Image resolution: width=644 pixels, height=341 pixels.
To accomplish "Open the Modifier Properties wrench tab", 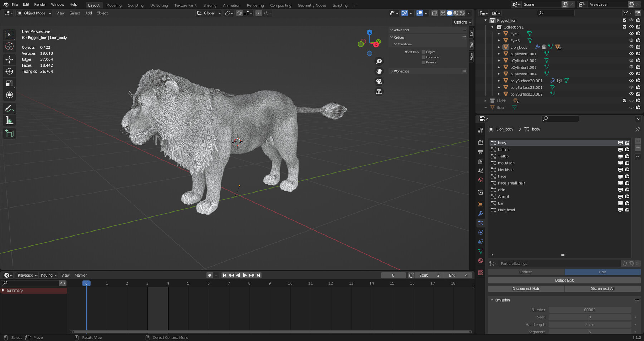I will [481, 214].
